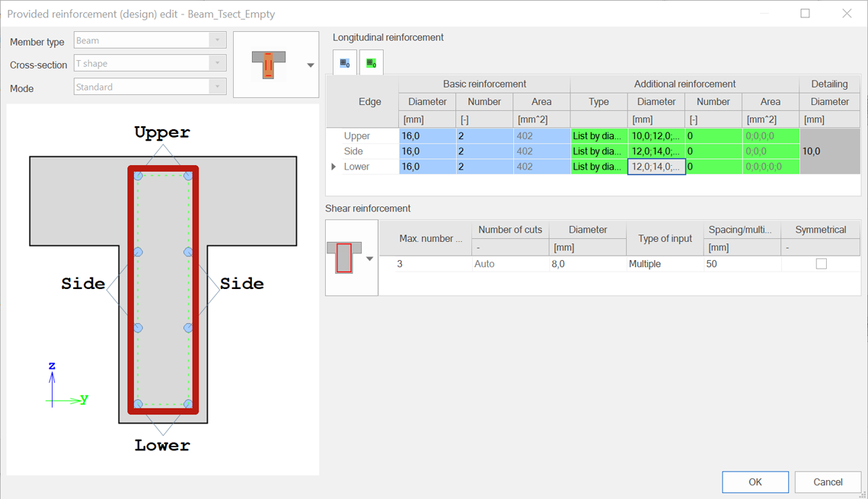
Task: Click the blue basic reinforcement toolbar icon
Action: [344, 62]
